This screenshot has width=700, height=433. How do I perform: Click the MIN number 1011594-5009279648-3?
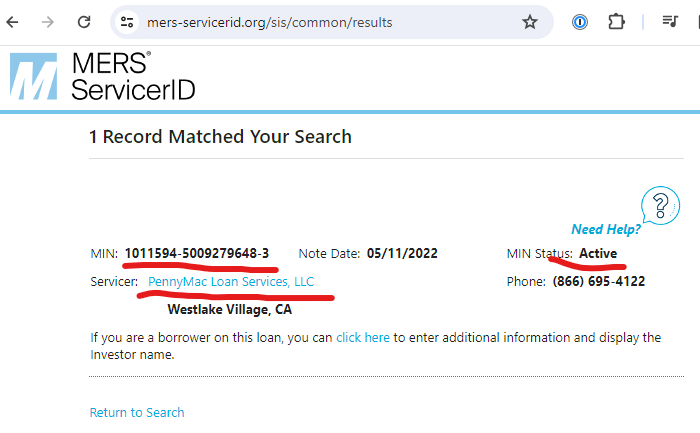tap(197, 254)
